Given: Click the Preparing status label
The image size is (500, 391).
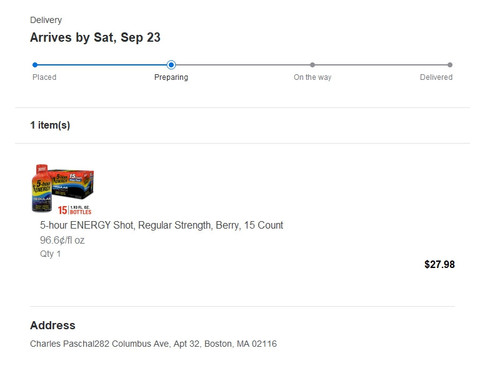Looking at the screenshot, I should coord(171,77).
